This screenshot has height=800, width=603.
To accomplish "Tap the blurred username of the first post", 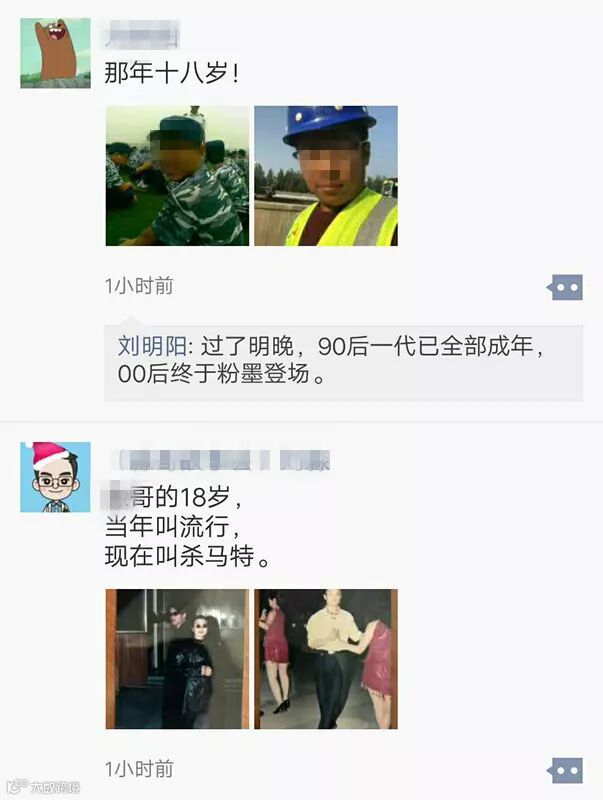I will (142, 34).
